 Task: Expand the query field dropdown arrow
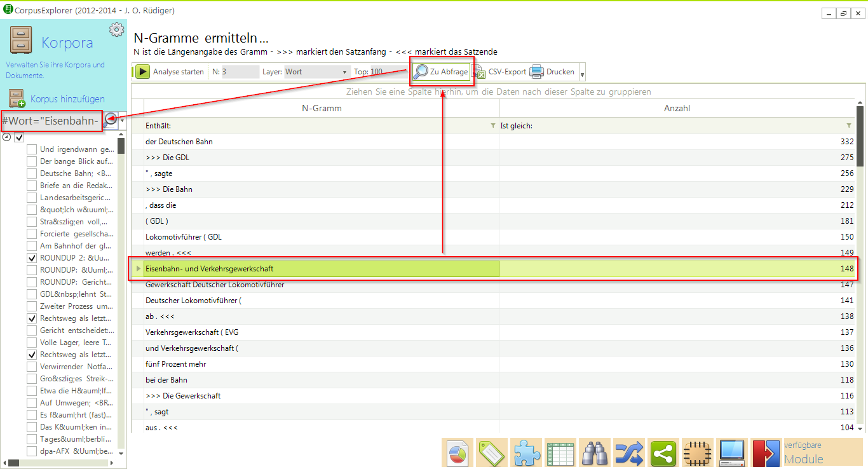coord(122,120)
